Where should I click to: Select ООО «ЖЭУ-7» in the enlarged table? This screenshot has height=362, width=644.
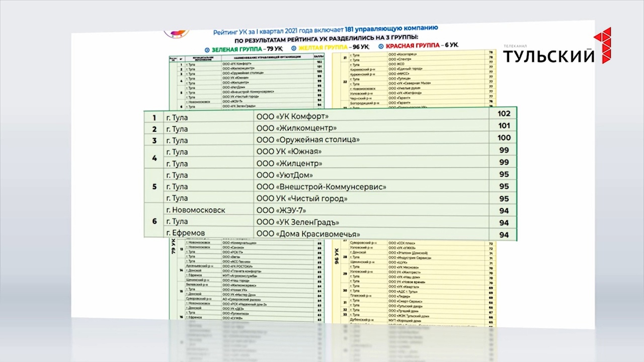pyautogui.click(x=281, y=210)
